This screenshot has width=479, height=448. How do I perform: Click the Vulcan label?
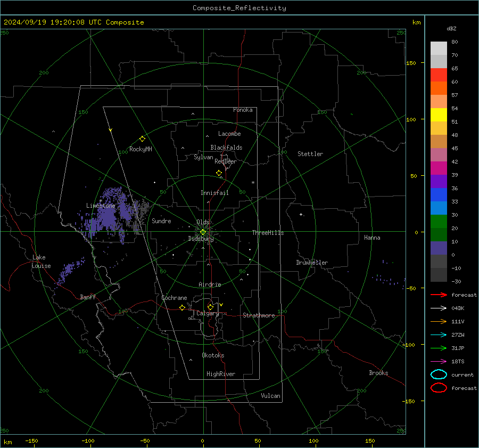click(271, 396)
